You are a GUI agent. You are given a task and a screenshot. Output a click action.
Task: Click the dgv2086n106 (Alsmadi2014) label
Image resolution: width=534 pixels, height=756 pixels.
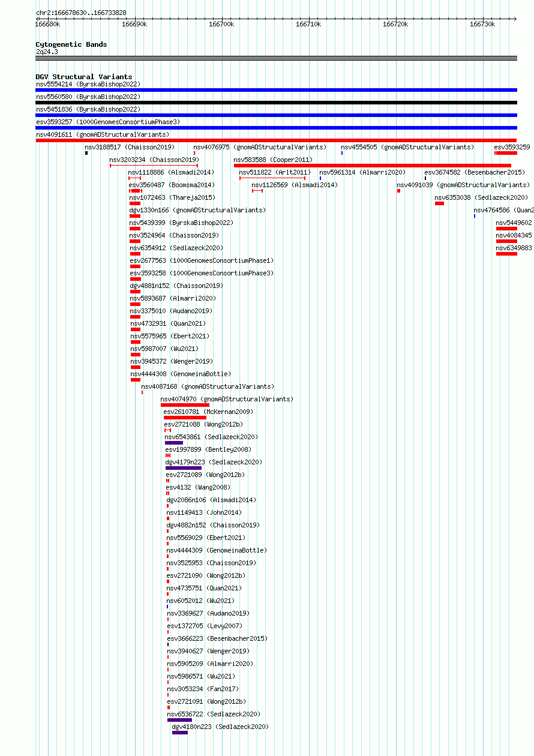tap(211, 500)
